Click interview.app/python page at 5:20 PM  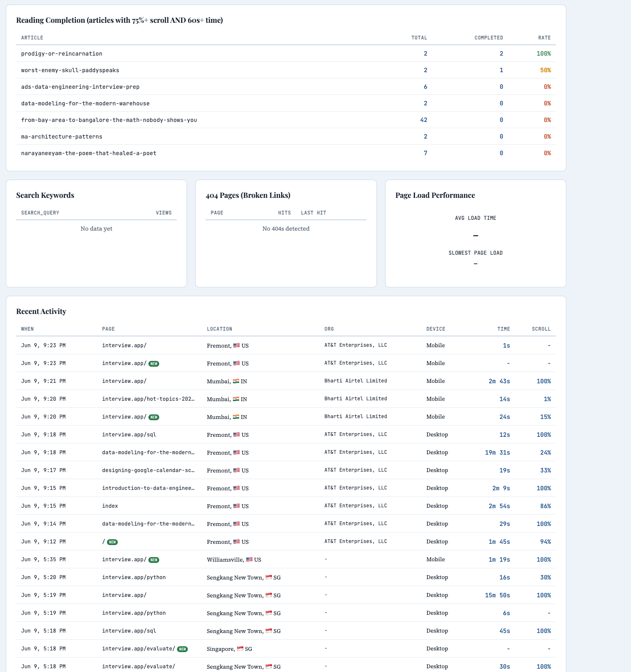click(x=134, y=577)
